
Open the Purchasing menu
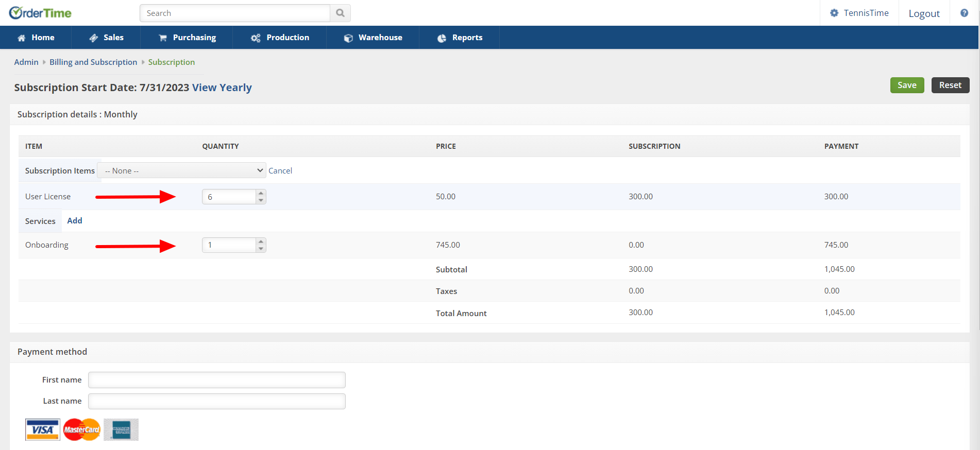coord(188,38)
